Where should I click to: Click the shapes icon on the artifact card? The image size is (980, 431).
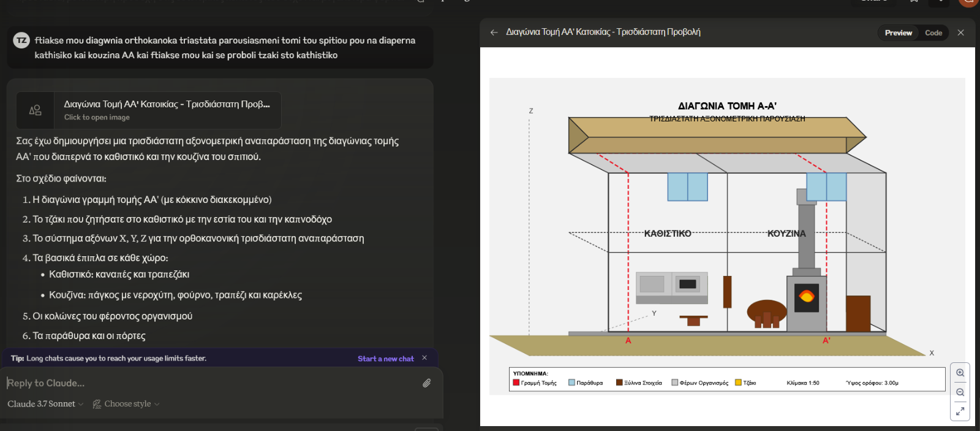coord(36,110)
